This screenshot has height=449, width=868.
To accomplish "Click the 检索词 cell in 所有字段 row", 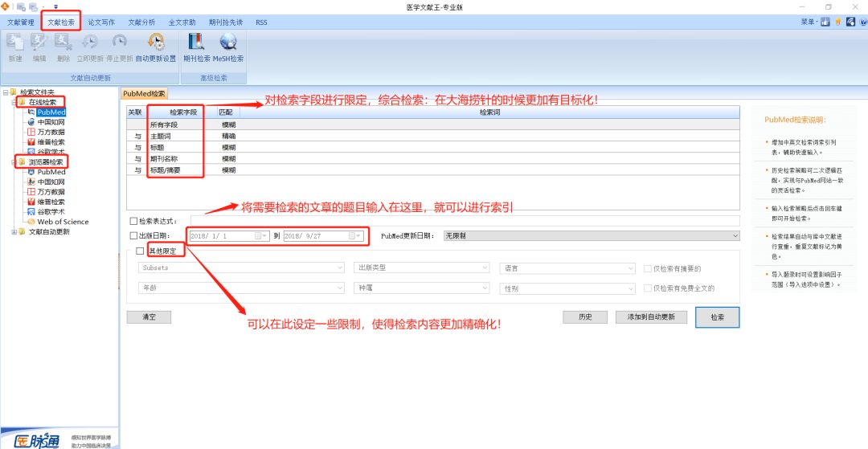I will 490,124.
